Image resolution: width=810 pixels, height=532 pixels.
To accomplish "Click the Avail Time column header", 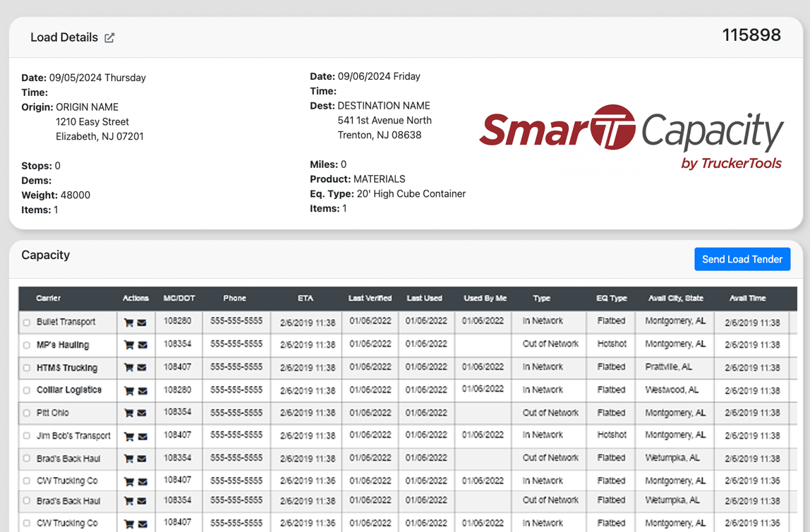I will (x=747, y=298).
